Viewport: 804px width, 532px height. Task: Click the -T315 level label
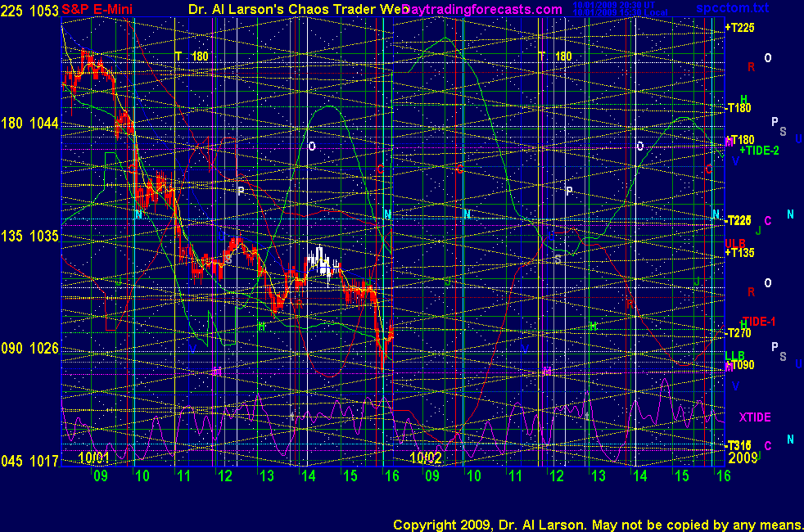coord(739,445)
